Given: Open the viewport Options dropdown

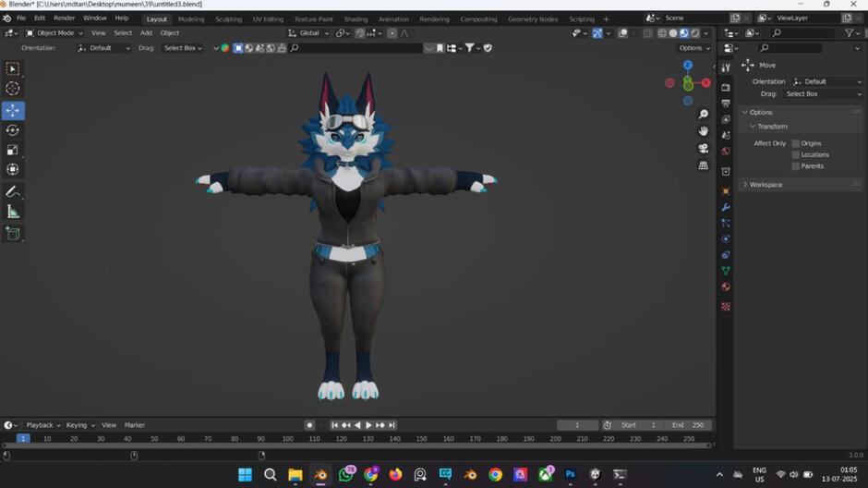Looking at the screenshot, I should pyautogui.click(x=694, y=48).
